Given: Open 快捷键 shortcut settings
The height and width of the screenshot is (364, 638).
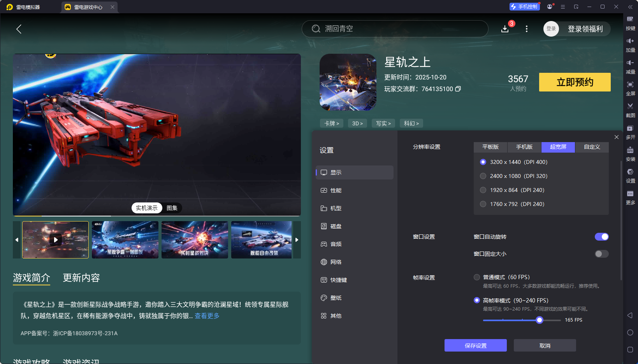Looking at the screenshot, I should 355,280.
